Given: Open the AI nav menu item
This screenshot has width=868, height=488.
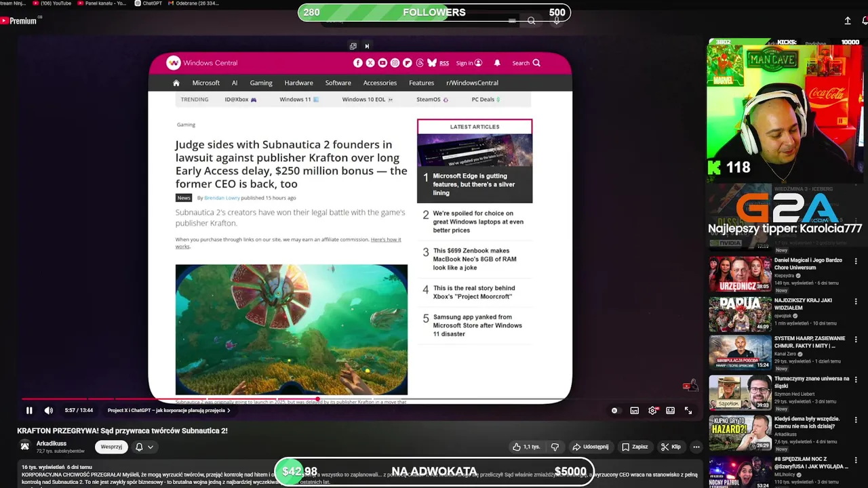Looking at the screenshot, I should [235, 83].
